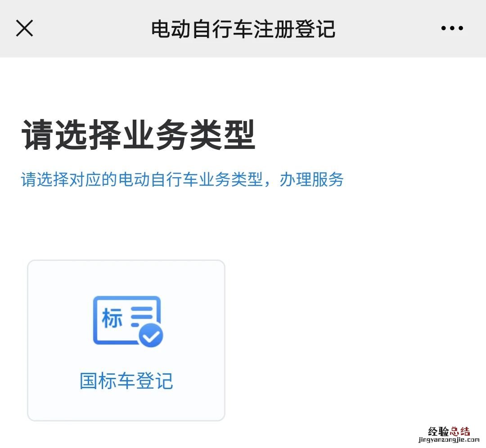Click the empty white area to the right of the 国标车登记 card

coord(353,340)
